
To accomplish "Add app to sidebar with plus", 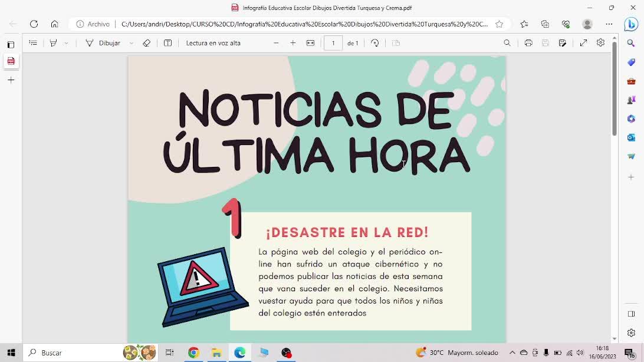I will point(631,177).
